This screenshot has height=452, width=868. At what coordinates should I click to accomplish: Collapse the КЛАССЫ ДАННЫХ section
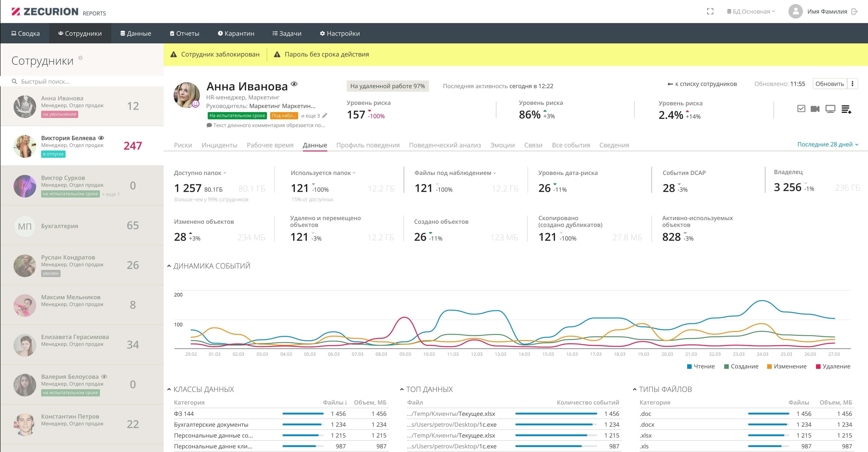[169, 389]
